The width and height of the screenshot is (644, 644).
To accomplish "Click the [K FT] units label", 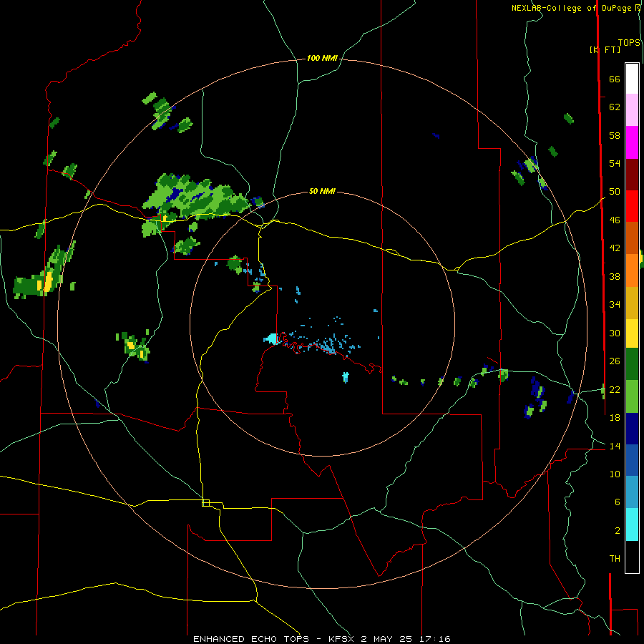I will pos(605,49).
